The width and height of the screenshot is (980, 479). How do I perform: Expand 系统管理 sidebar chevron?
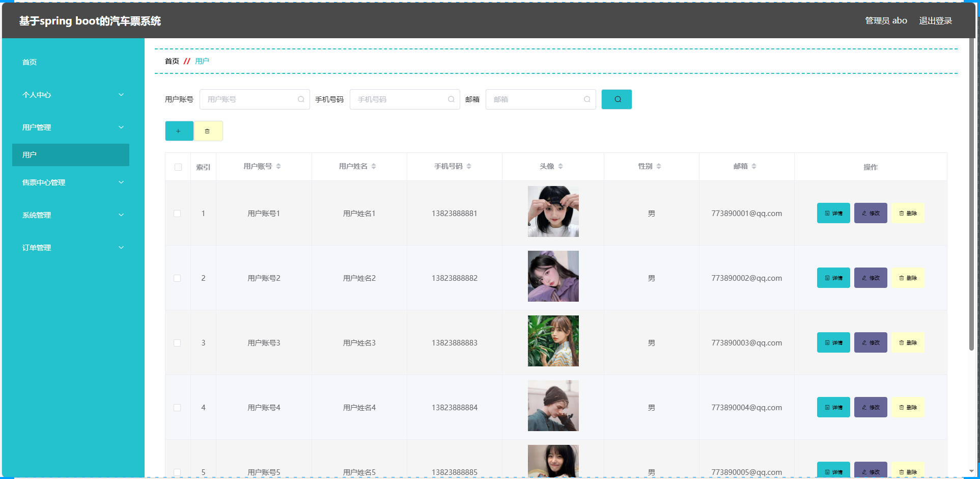[121, 215]
